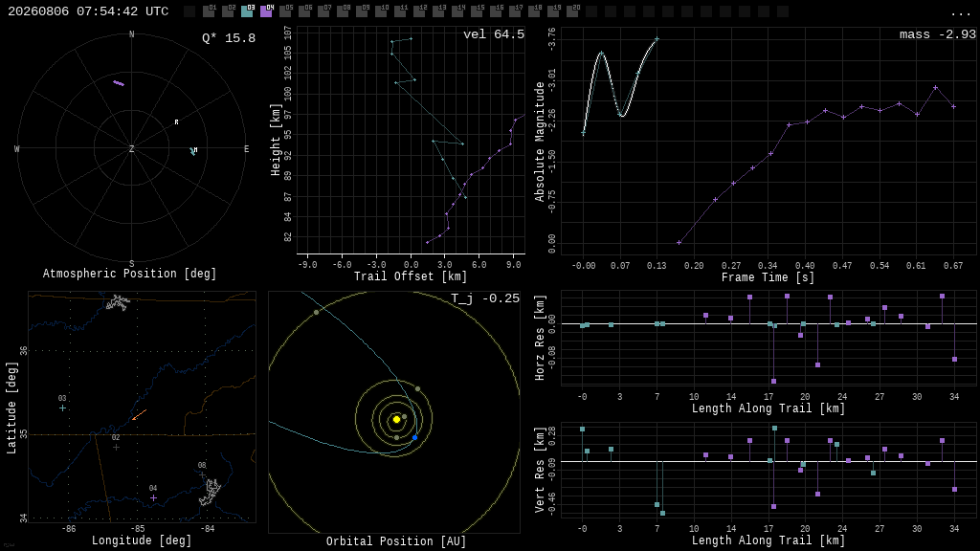Click orange meteor ground track on map
Screen dimensions: 980x551
(x=140, y=415)
